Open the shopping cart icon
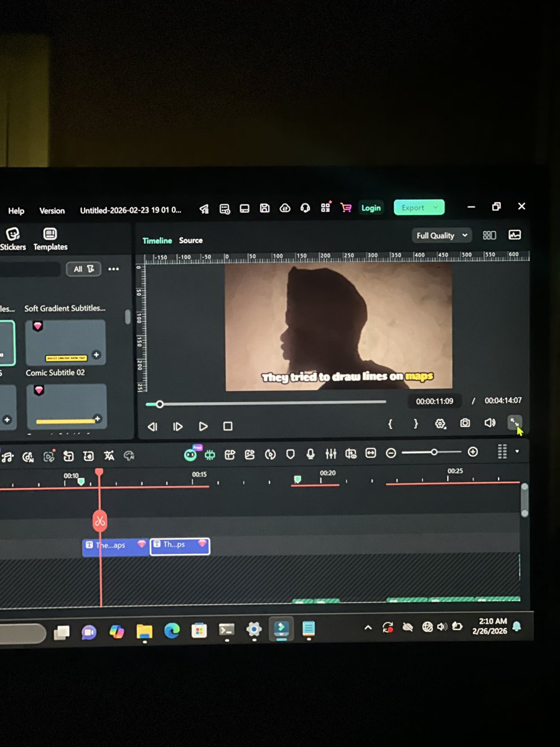This screenshot has width=560, height=747. coord(346,207)
